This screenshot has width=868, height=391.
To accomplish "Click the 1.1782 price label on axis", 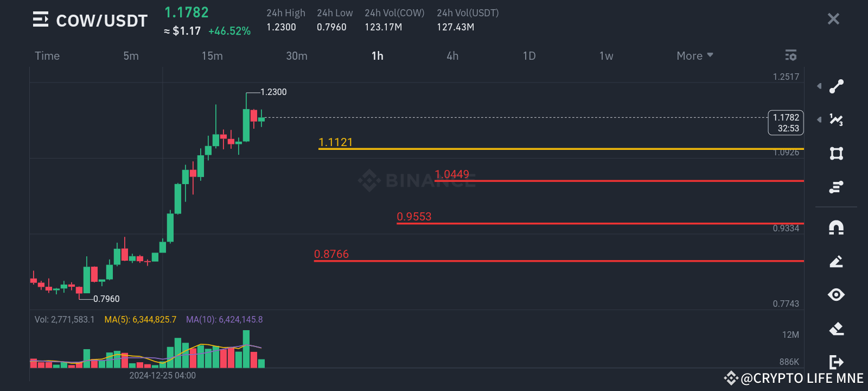I will 784,122.
